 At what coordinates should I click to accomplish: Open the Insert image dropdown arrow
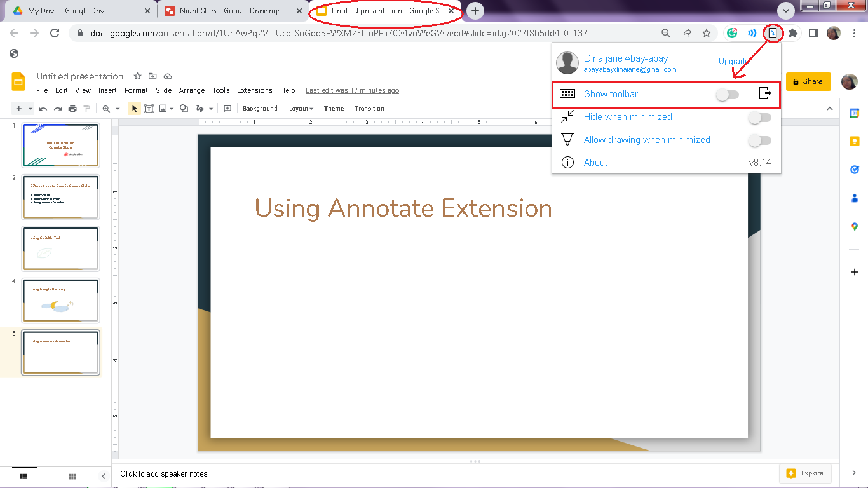click(172, 109)
